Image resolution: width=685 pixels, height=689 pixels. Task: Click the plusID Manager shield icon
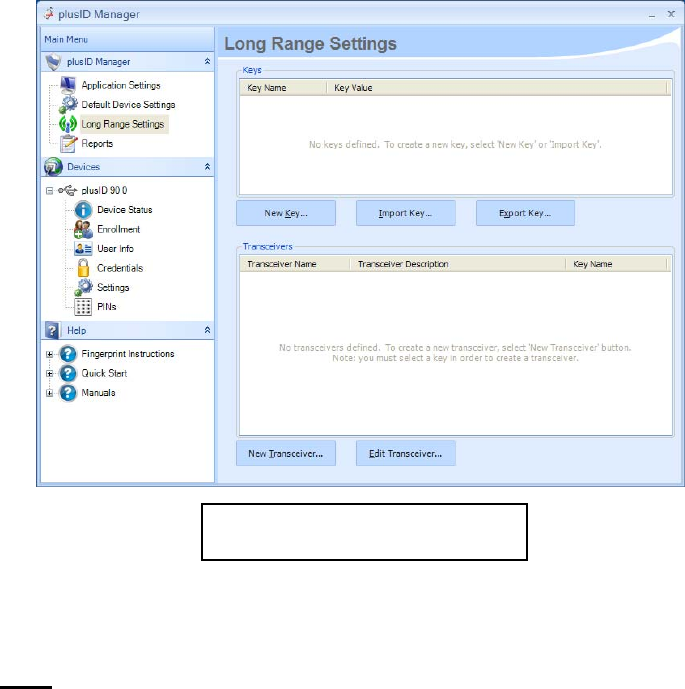pos(53,62)
